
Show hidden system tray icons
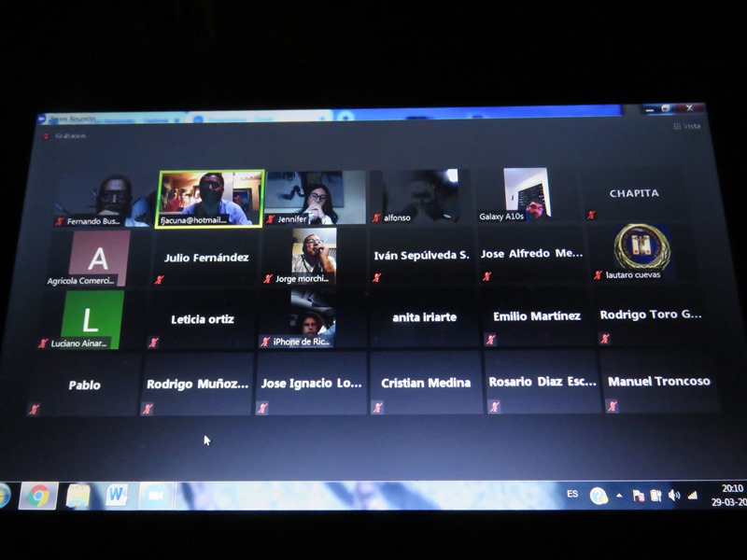point(618,496)
